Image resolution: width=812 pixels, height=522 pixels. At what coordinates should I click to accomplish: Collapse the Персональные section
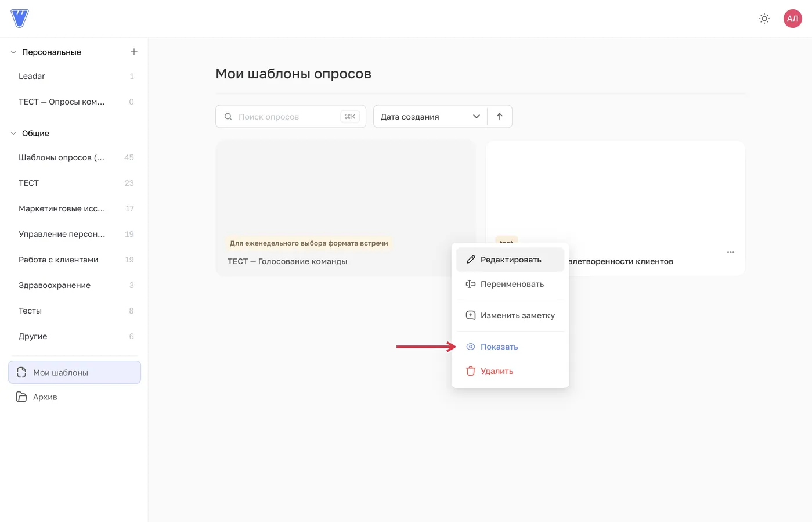pos(13,52)
